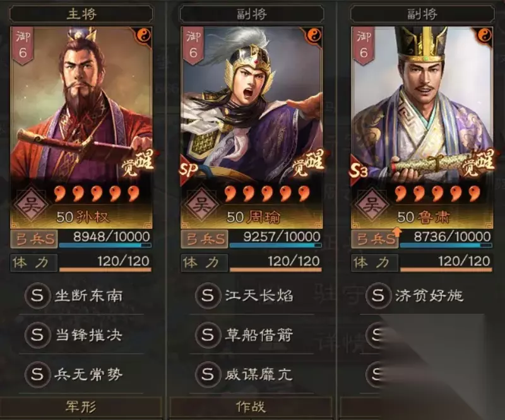
Task: Click 鲁肃's 弓兵S label with upgrade arrow
Action: click(x=374, y=239)
